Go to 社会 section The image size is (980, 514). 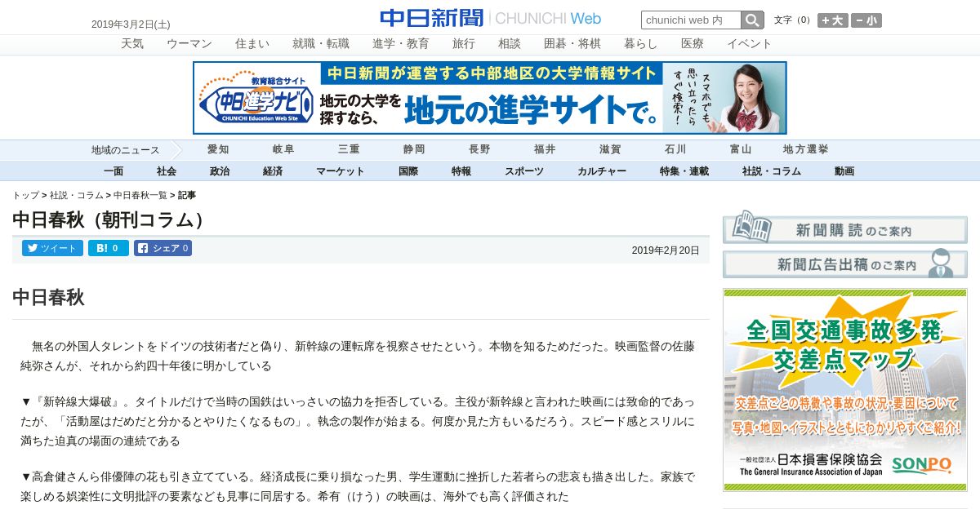point(167,171)
